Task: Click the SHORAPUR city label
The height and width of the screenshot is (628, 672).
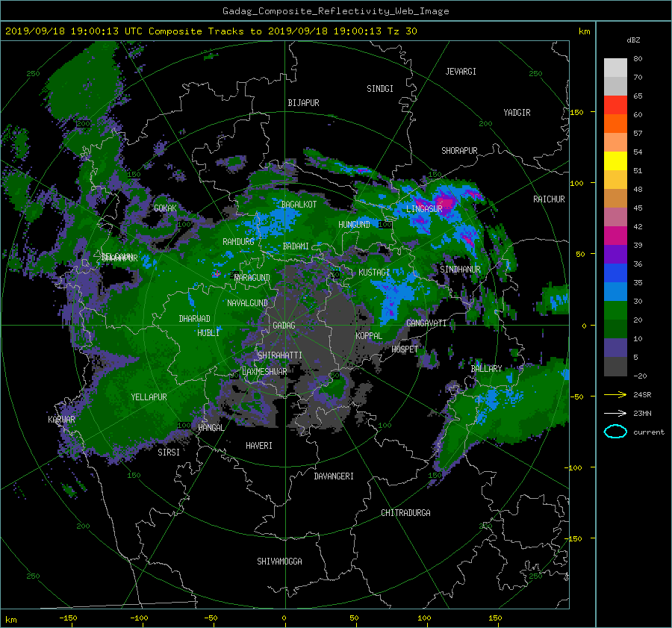Action: coord(459,151)
